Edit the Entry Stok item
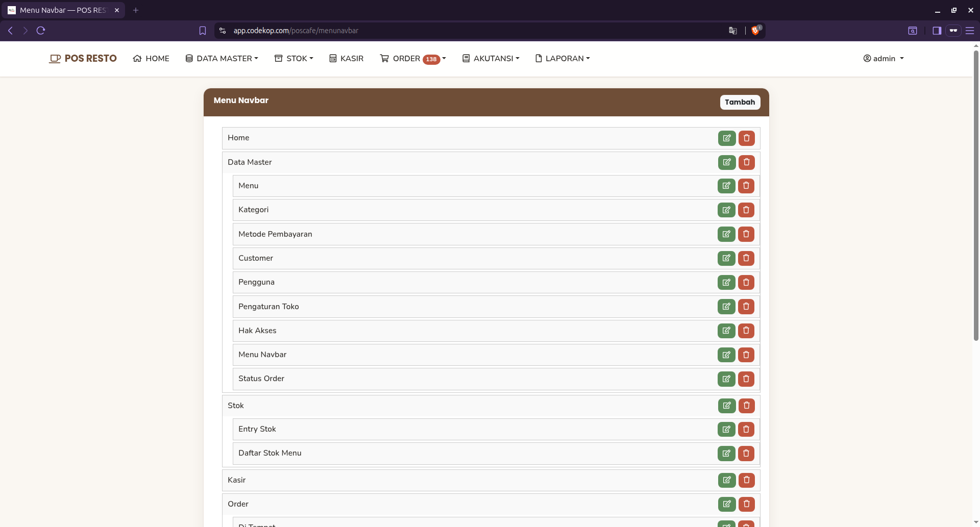 pyautogui.click(x=726, y=430)
